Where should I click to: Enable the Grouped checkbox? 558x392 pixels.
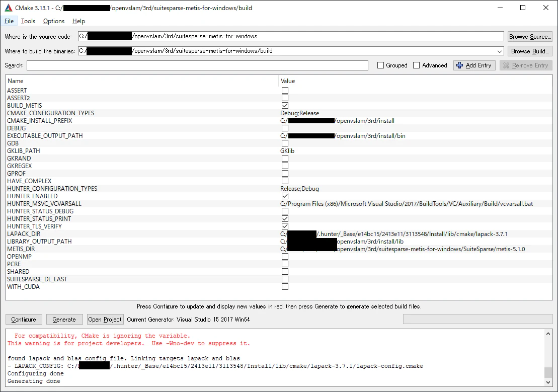[x=380, y=65]
